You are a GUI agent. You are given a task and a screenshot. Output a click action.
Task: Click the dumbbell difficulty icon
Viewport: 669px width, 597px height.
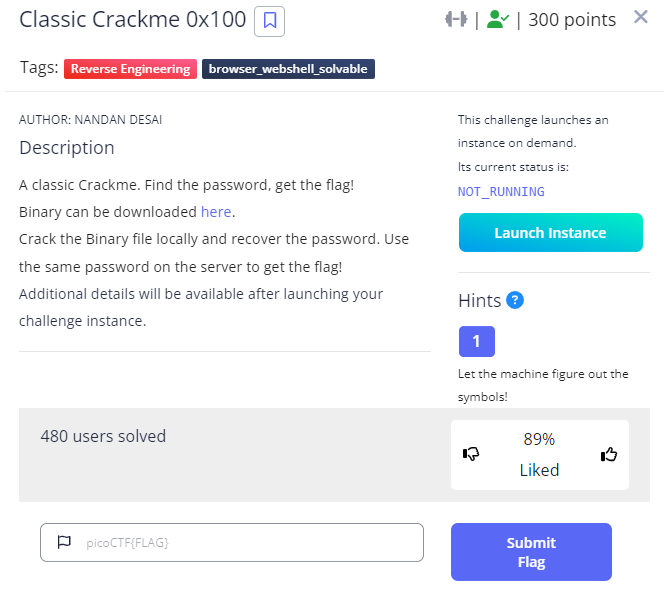click(456, 19)
